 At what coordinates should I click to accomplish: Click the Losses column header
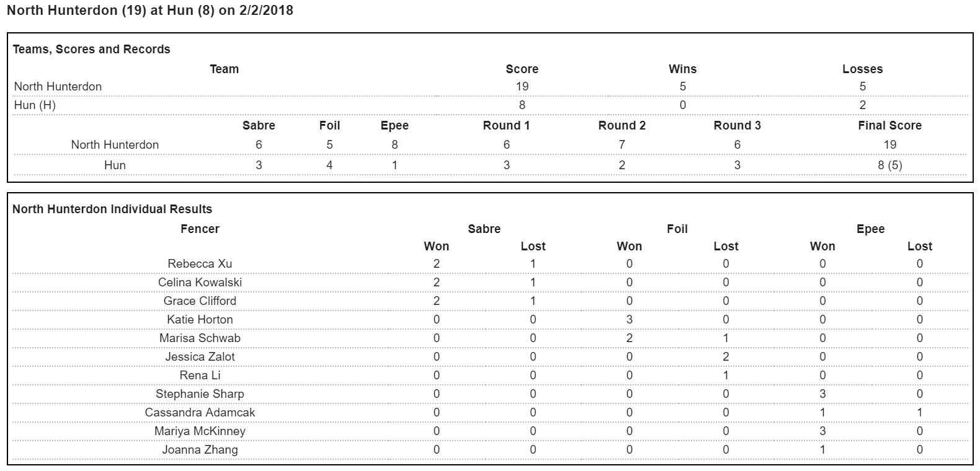[862, 69]
